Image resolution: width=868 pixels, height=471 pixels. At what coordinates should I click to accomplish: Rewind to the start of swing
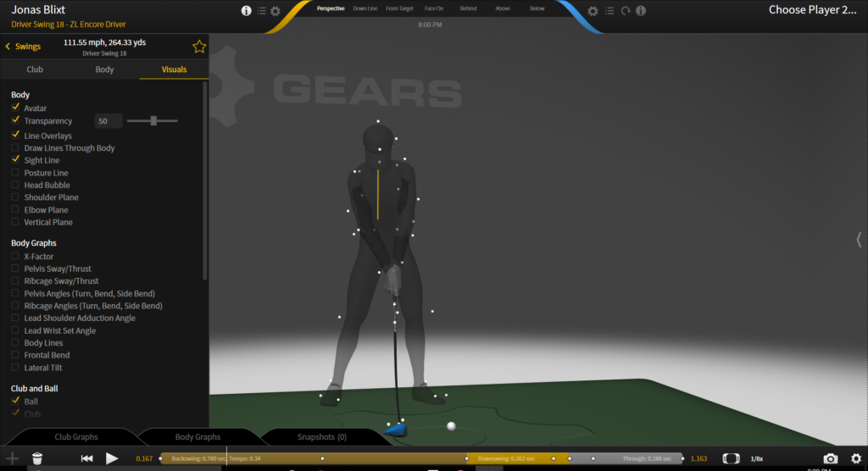pyautogui.click(x=87, y=458)
